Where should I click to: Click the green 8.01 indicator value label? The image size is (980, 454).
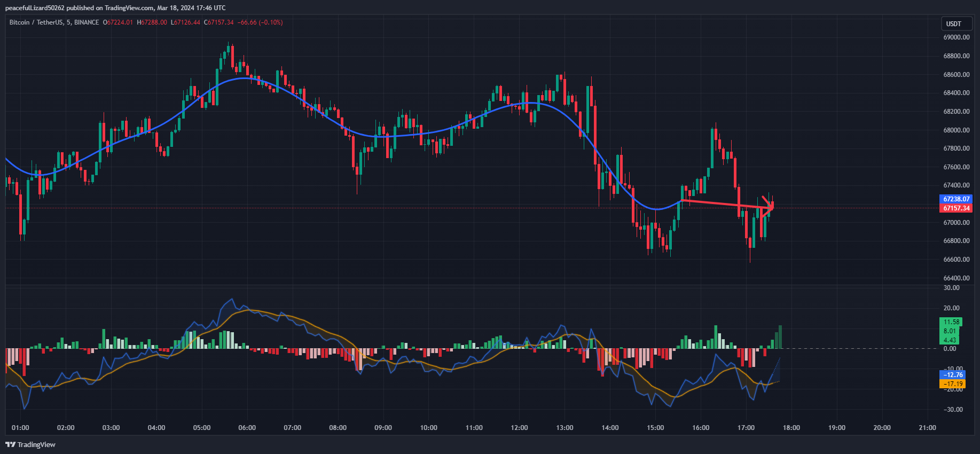[949, 331]
